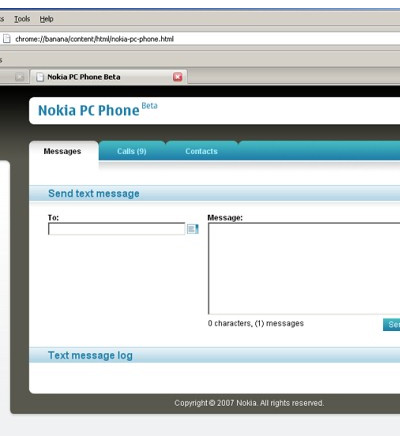Click inside the Message text area
The height and width of the screenshot is (444, 400).
304,269
